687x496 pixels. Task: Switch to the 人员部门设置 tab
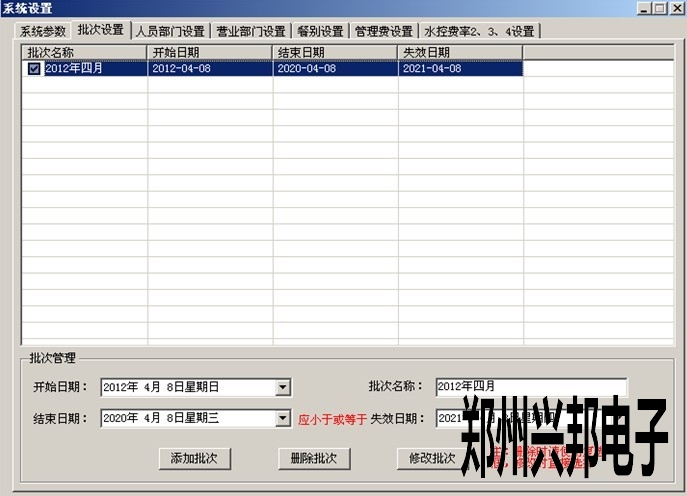point(170,31)
